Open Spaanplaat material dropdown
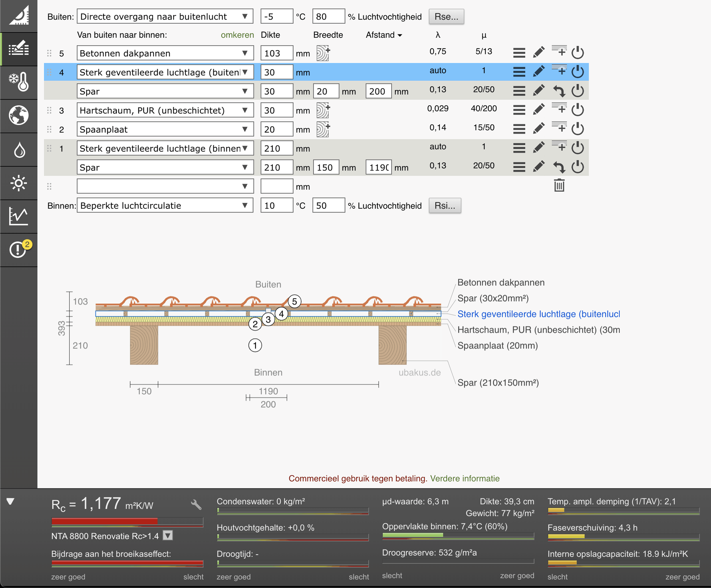This screenshot has width=711, height=588. click(165, 129)
